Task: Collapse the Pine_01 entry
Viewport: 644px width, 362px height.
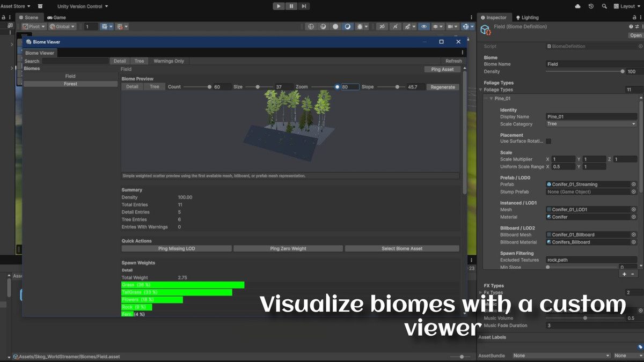Action: coord(491,99)
